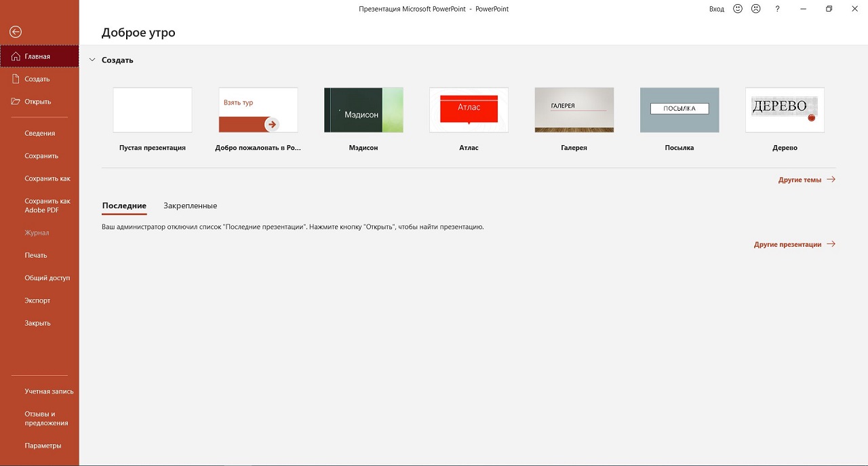Click Вход to sign in
Image resolution: width=868 pixels, height=466 pixels.
pos(716,9)
